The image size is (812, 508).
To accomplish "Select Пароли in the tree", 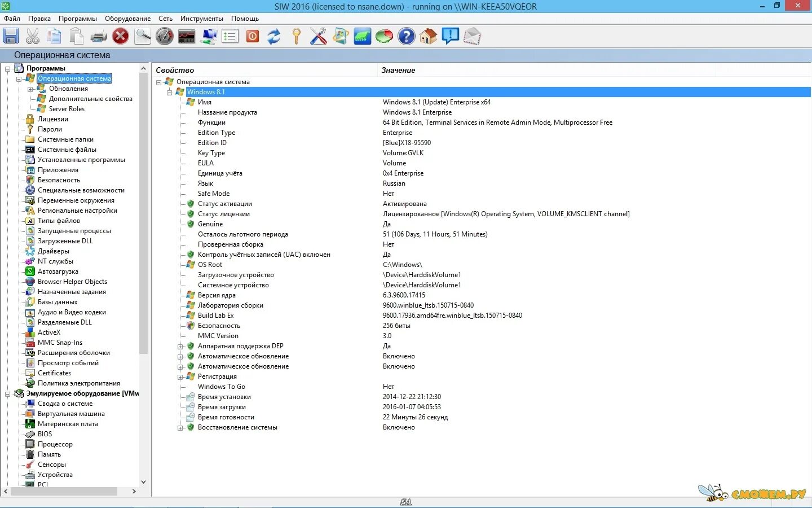I will tap(50, 129).
